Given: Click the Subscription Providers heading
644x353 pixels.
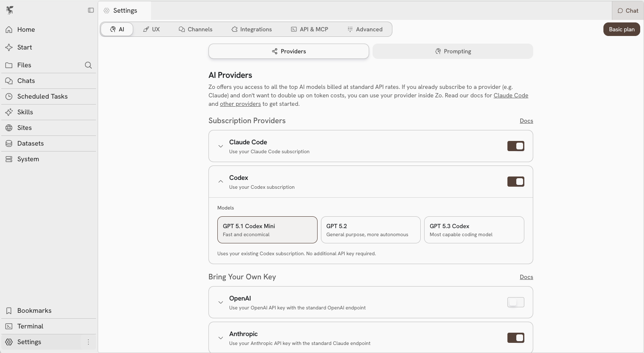Looking at the screenshot, I should pos(247,121).
